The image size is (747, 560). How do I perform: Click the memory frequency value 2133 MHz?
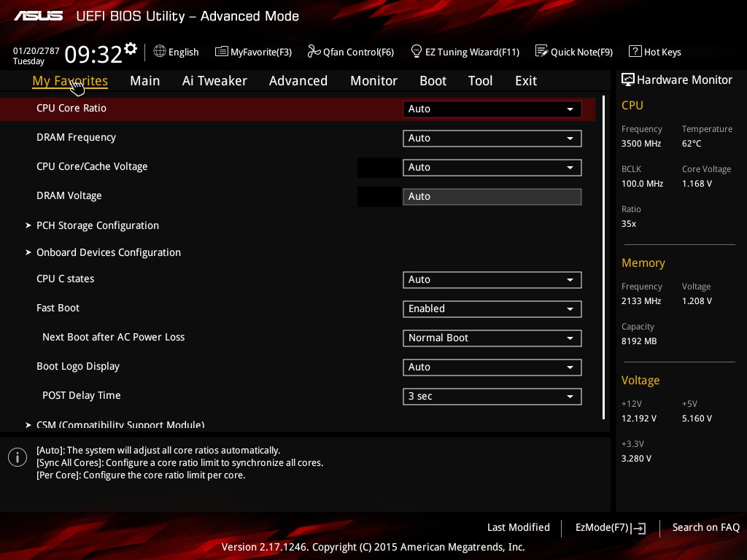pyautogui.click(x=641, y=301)
